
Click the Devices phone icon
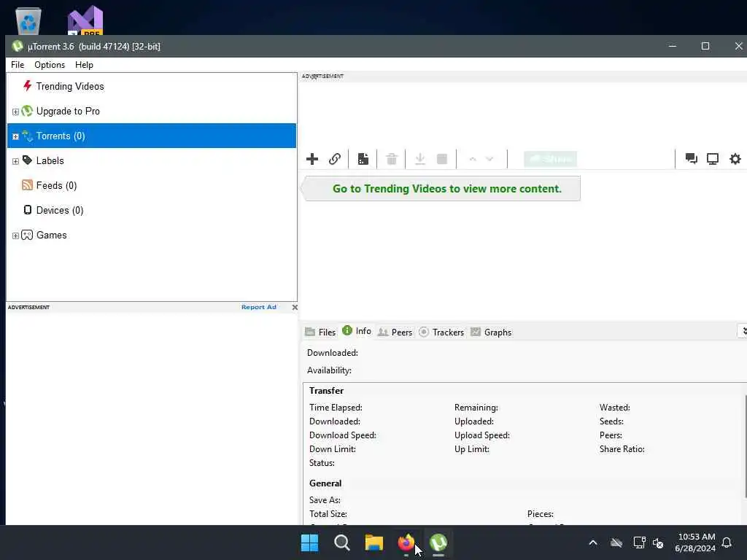point(28,209)
